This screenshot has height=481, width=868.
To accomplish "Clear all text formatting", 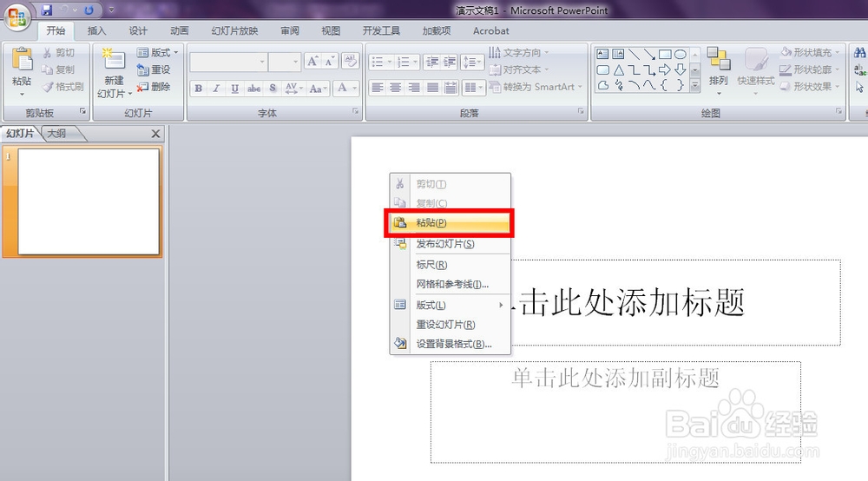I will pyautogui.click(x=350, y=61).
